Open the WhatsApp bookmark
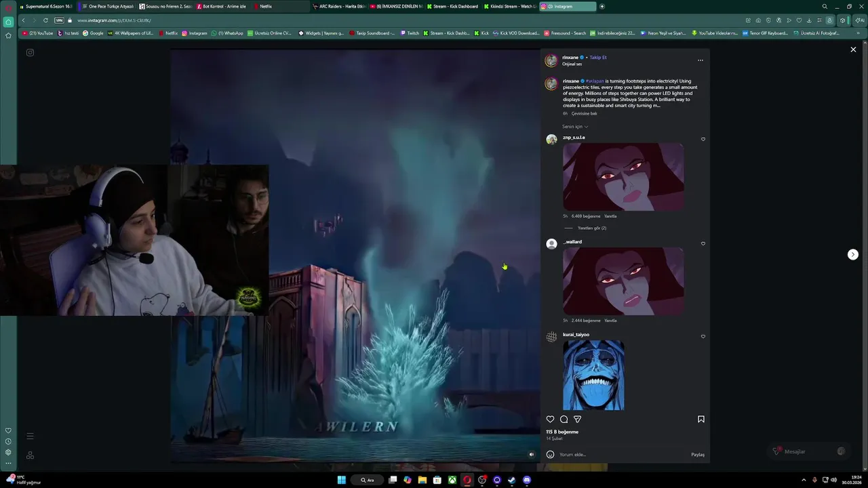Screen dimensions: 868x488 click(227, 33)
